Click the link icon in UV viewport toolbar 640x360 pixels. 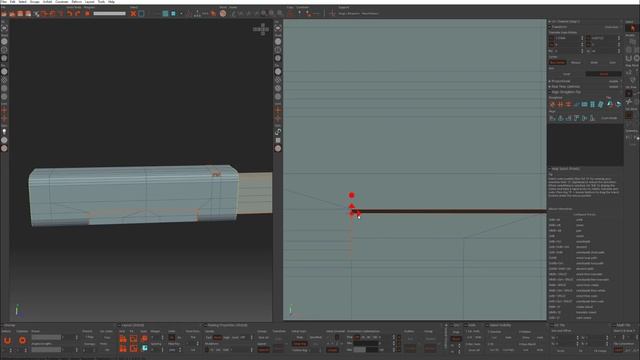pyautogui.click(x=278, y=131)
